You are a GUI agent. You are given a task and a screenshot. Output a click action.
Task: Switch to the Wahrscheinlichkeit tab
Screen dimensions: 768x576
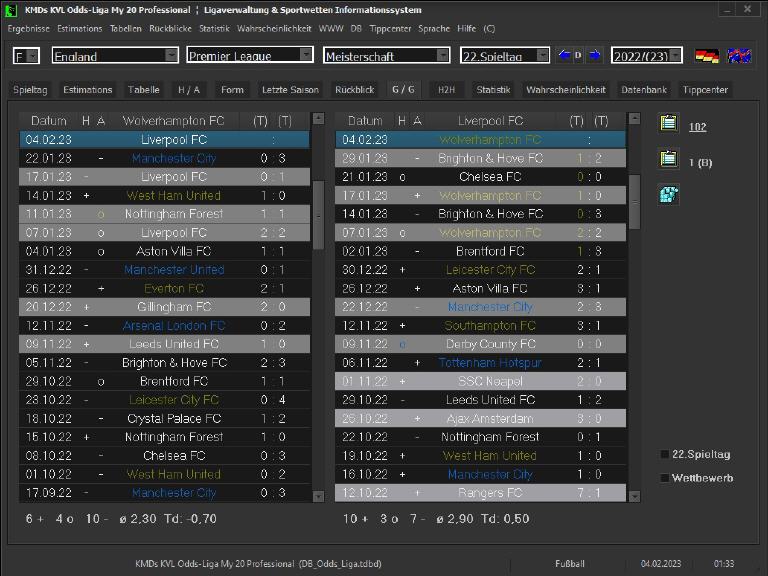pos(566,90)
